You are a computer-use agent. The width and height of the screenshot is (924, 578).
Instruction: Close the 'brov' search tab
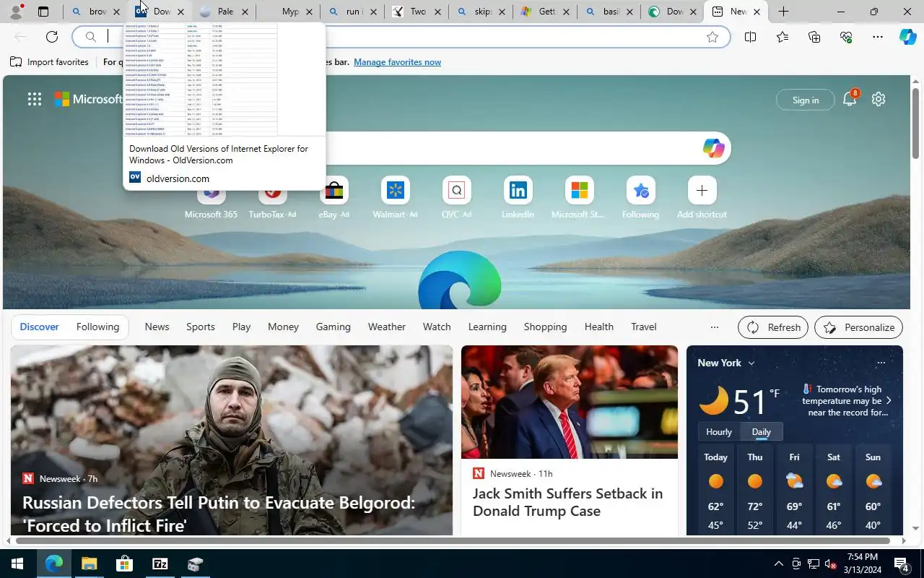click(x=116, y=12)
